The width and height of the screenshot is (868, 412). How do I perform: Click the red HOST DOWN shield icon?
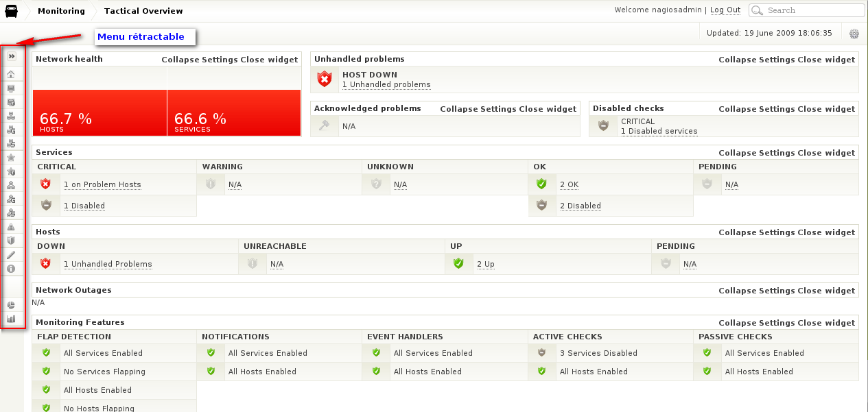pos(325,80)
